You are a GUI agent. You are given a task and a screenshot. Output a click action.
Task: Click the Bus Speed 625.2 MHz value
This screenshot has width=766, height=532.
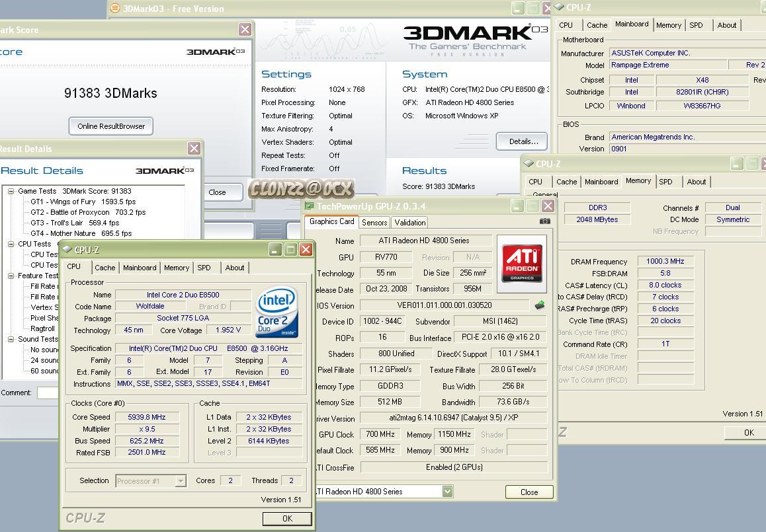pos(147,441)
